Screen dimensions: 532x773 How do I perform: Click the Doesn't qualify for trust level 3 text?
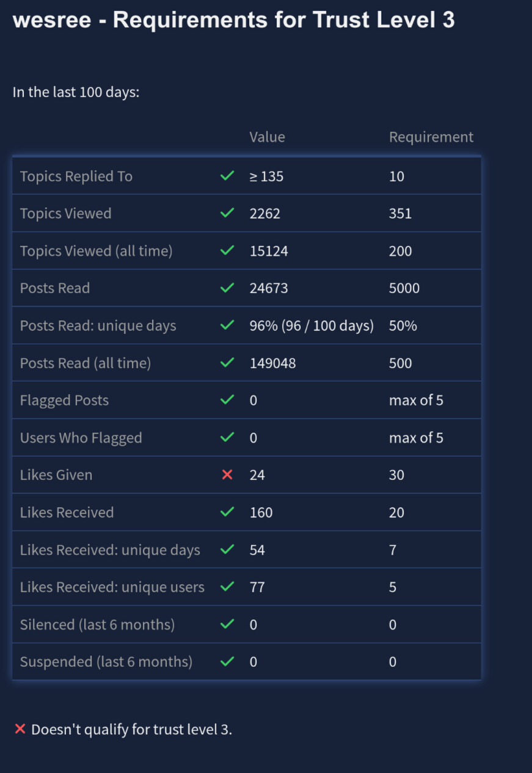click(132, 729)
